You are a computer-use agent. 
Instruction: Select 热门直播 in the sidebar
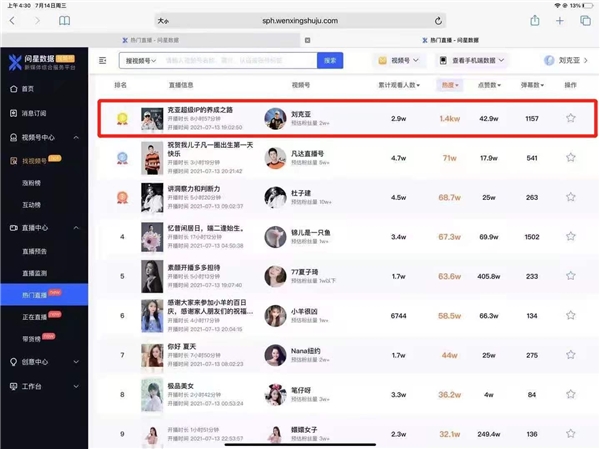click(37, 294)
